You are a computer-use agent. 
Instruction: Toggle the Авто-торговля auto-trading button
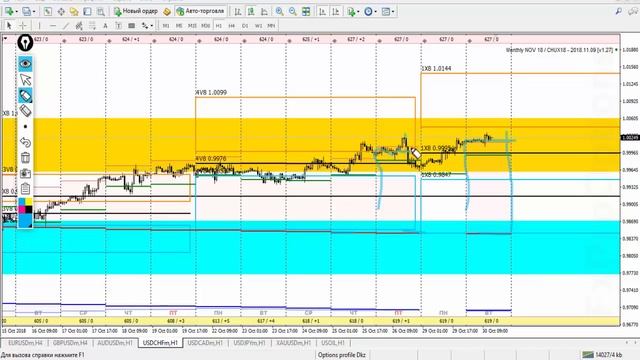200,11
